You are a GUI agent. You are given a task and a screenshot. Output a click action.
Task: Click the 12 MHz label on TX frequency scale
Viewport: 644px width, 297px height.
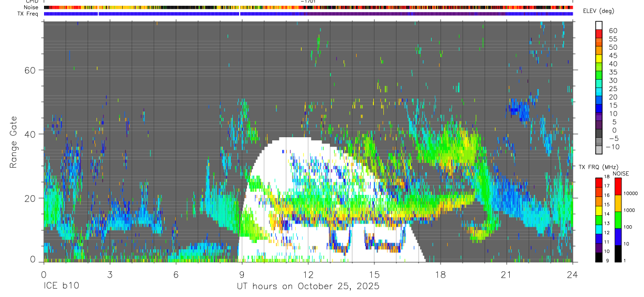607,233
